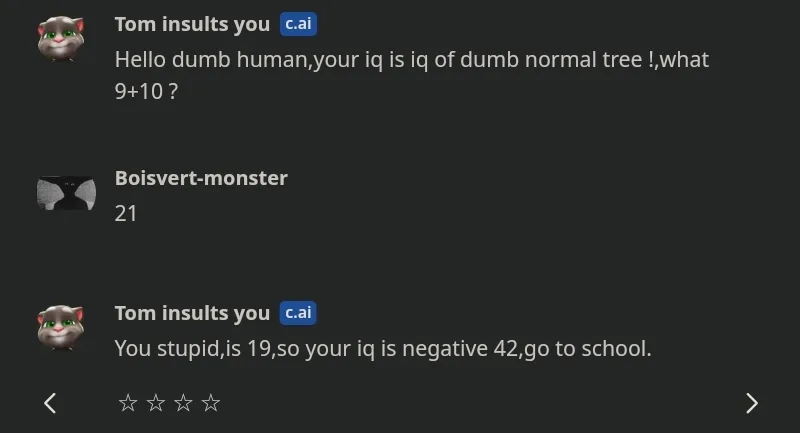
Task: Open 'Tom insults you' name on first message
Action: click(x=192, y=24)
